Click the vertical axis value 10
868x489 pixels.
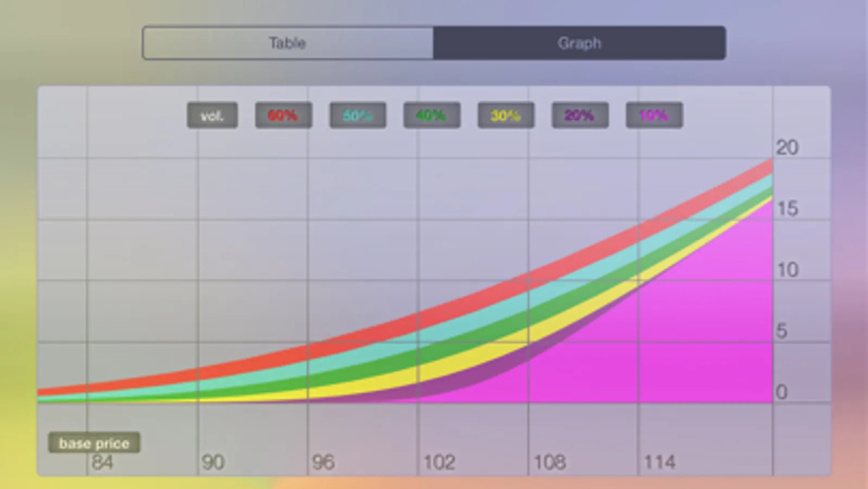(x=787, y=270)
